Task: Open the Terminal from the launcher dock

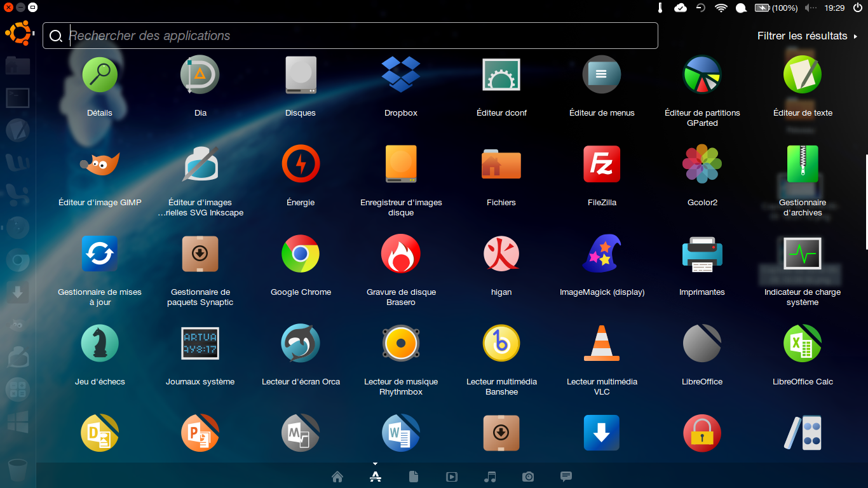Action: (x=17, y=98)
